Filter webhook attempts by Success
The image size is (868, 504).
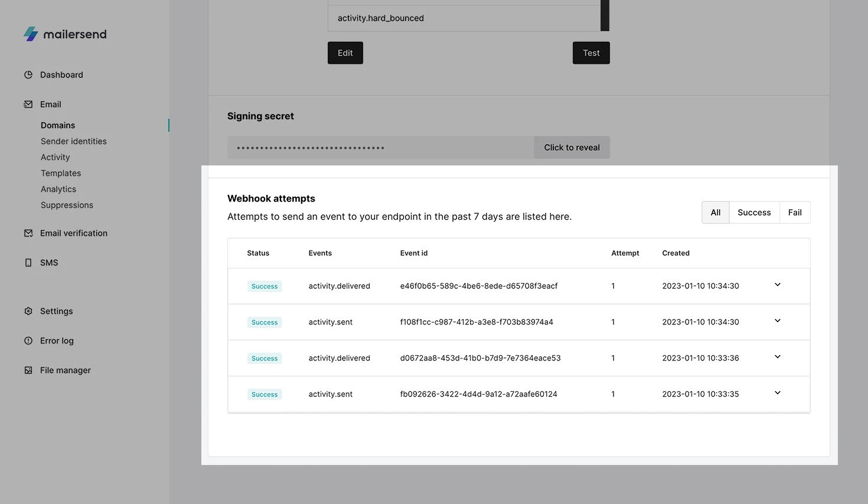[754, 213]
